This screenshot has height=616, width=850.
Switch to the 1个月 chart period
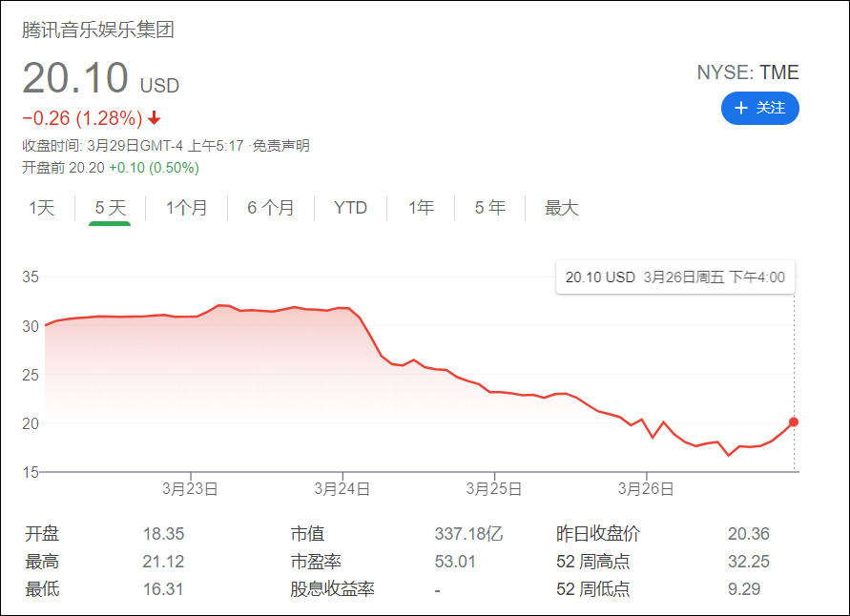[x=187, y=208]
